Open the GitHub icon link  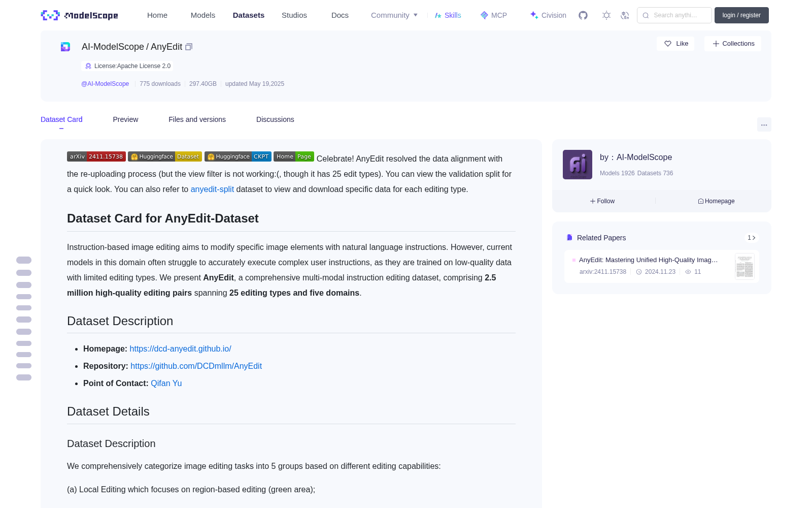(583, 15)
